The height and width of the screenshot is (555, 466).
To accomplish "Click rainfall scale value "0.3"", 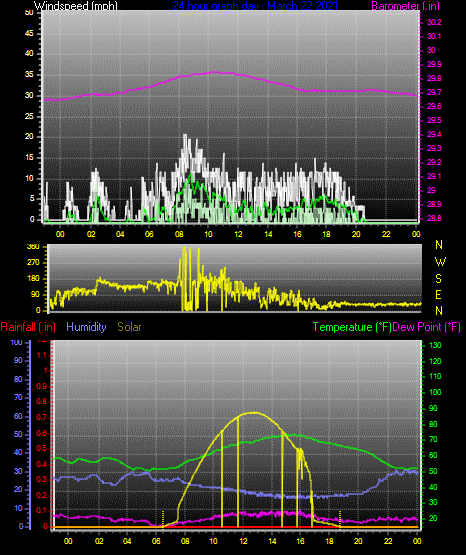I will [x=41, y=480].
